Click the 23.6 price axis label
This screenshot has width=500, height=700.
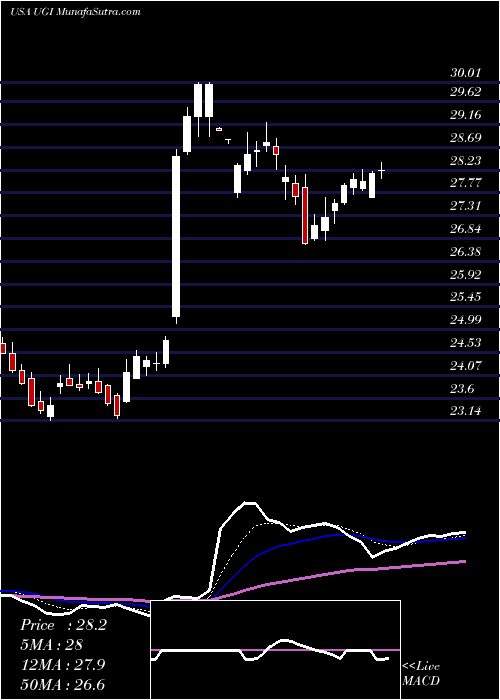point(462,389)
